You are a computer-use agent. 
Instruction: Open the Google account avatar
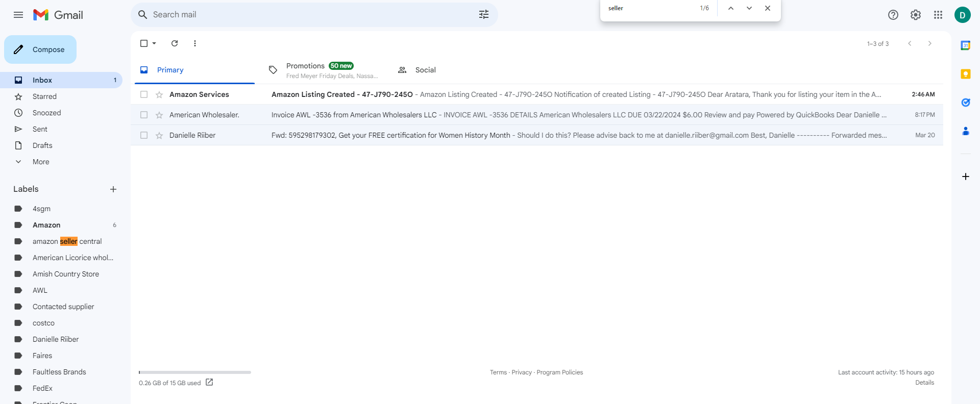pyautogui.click(x=963, y=15)
